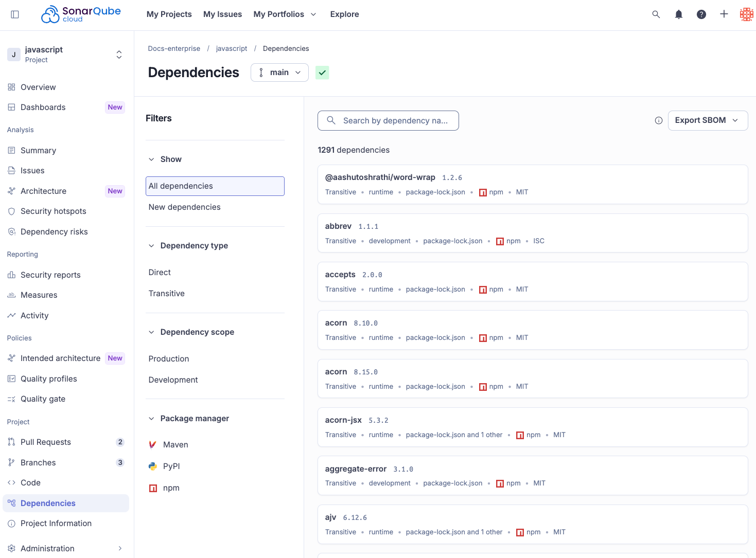Open the Docs-enterprise breadcrumb link
The image size is (756, 558).
174,49
